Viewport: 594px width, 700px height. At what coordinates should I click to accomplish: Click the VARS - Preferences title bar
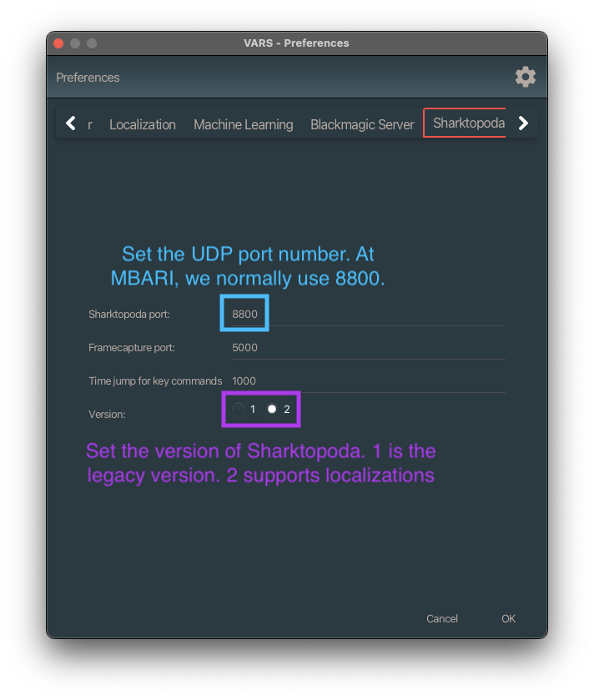tap(296, 43)
